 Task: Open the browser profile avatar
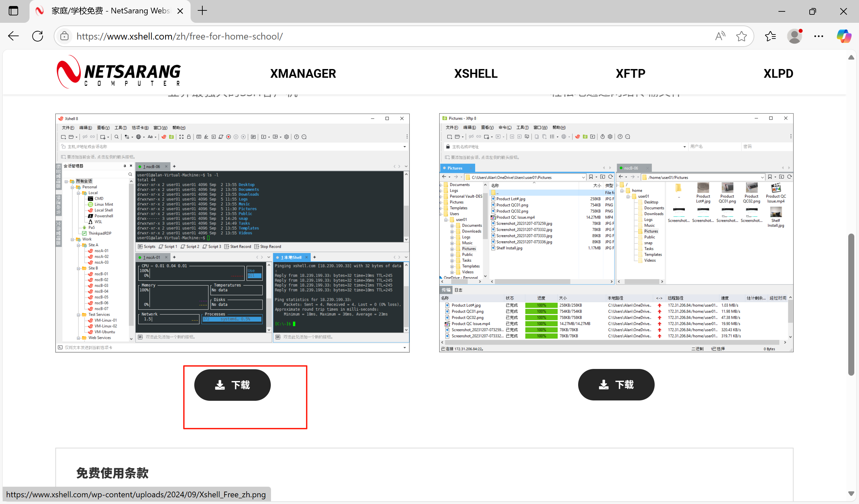(x=795, y=36)
